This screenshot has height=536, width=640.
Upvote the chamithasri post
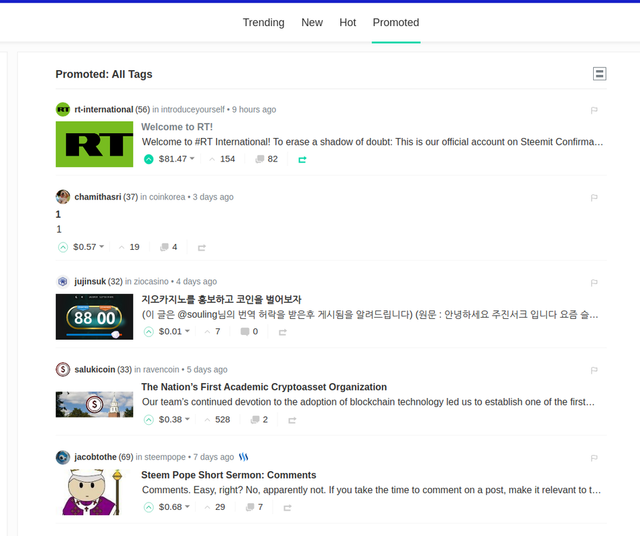[63, 247]
